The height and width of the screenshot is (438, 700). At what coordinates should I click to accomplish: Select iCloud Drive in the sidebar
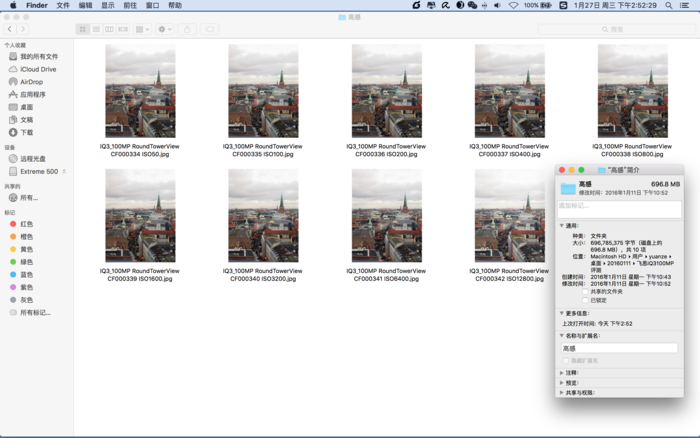pos(37,69)
